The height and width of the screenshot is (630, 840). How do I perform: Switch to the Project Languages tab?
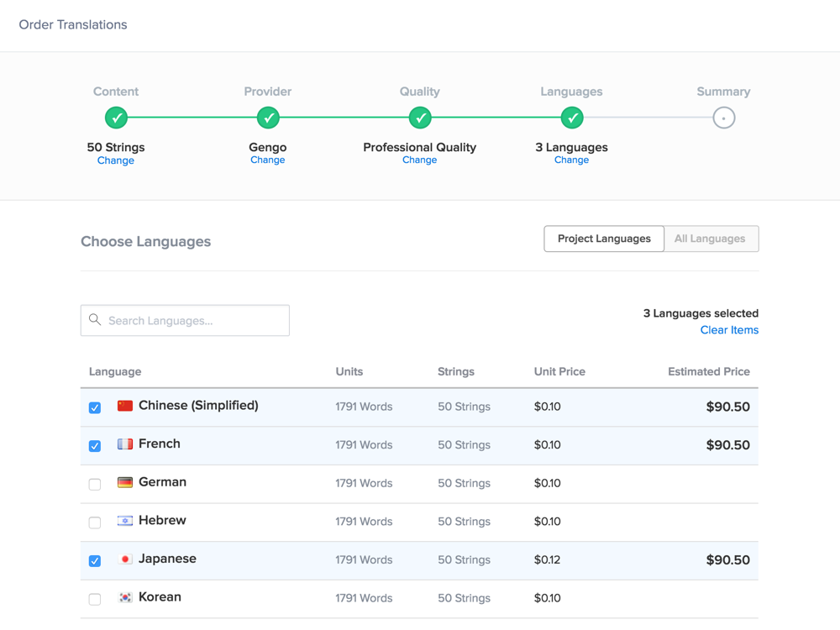click(604, 239)
